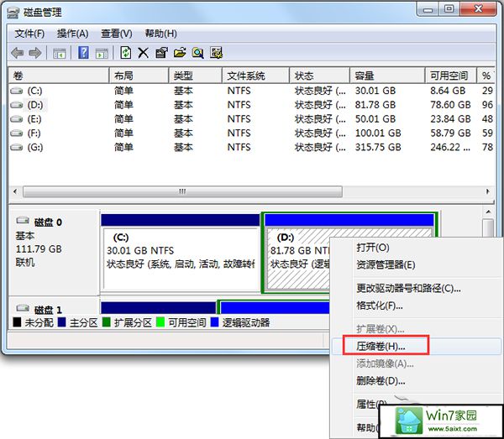This screenshot has height=439, width=504.
Task: Select the drive icon for (E:) row
Action: tap(17, 119)
